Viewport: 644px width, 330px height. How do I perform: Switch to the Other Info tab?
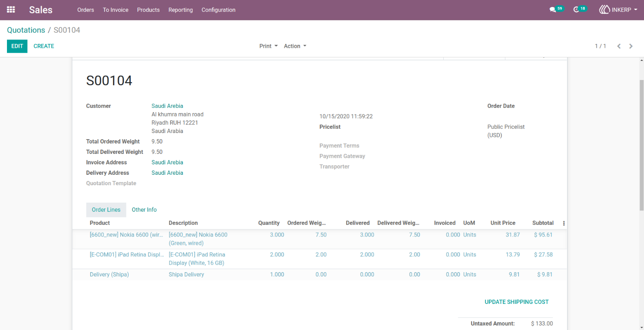pyautogui.click(x=144, y=210)
